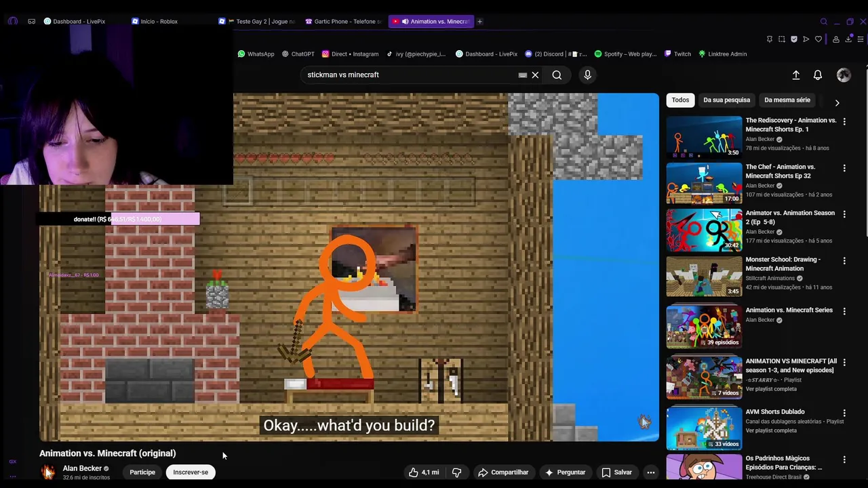Select the Da sua pesquisa chip
This screenshot has height=488, width=868.
click(x=726, y=100)
